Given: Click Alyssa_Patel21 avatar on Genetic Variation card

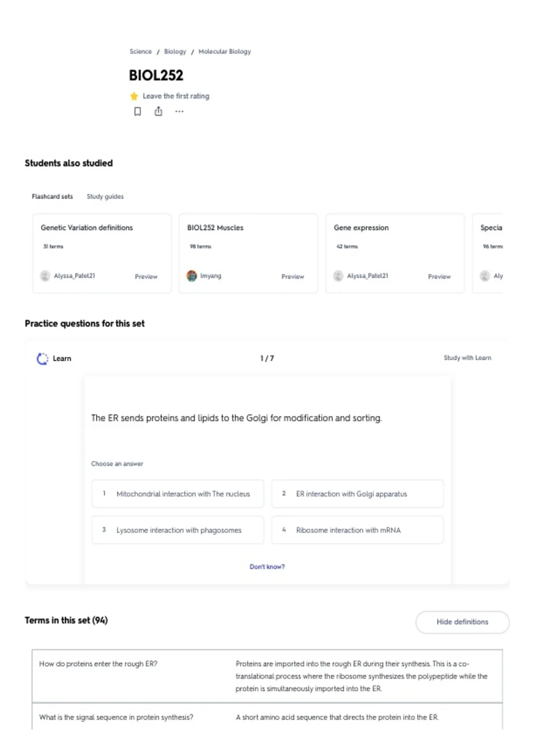Looking at the screenshot, I should click(x=45, y=276).
